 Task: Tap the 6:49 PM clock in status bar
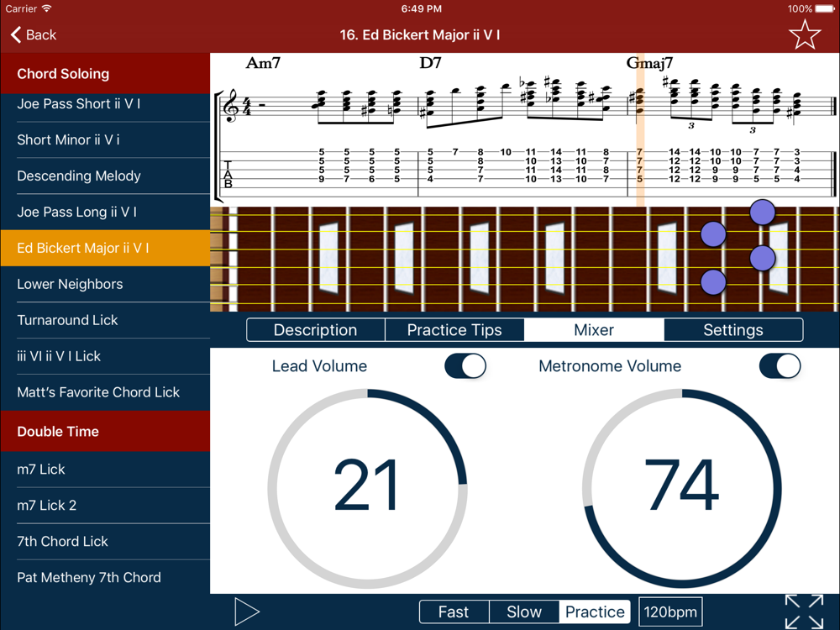pyautogui.click(x=421, y=8)
